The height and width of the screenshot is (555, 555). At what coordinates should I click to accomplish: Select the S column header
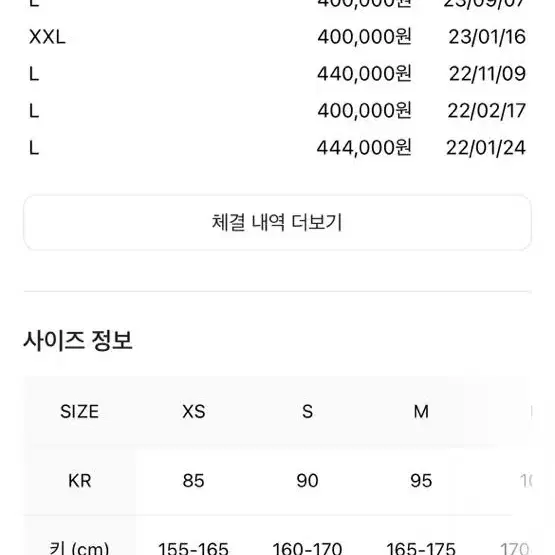coord(307,412)
